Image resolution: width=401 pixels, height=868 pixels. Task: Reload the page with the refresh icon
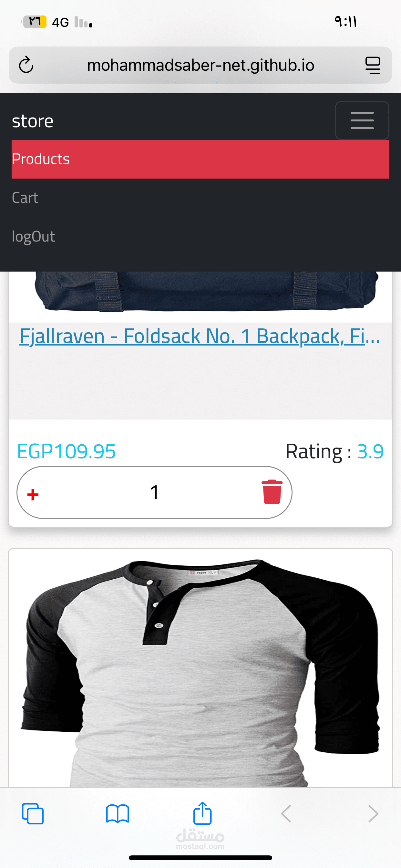(26, 65)
